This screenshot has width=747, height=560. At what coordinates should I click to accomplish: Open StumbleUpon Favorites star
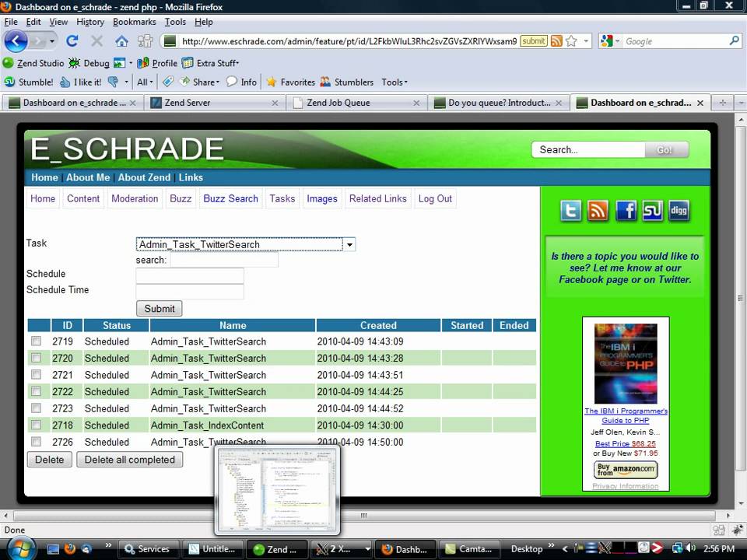(x=272, y=82)
